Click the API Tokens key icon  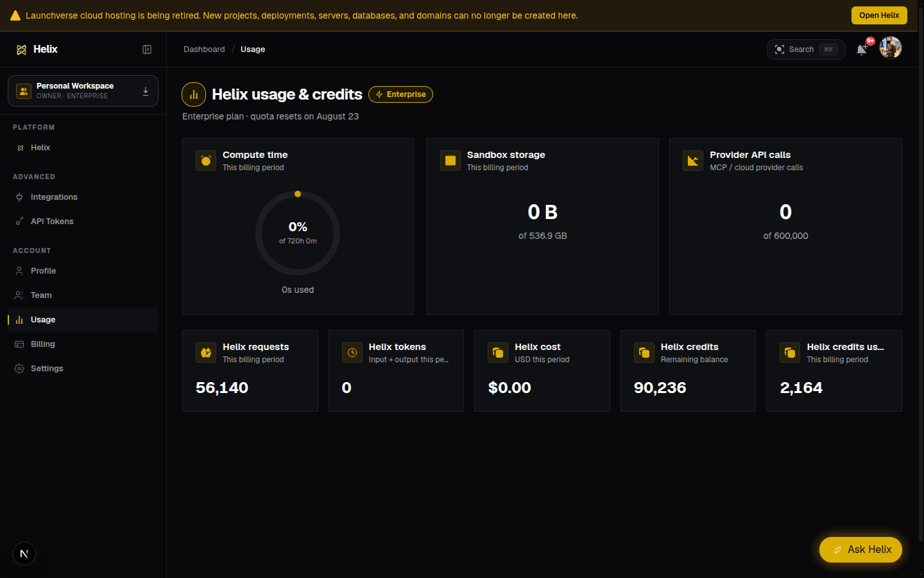pos(19,222)
